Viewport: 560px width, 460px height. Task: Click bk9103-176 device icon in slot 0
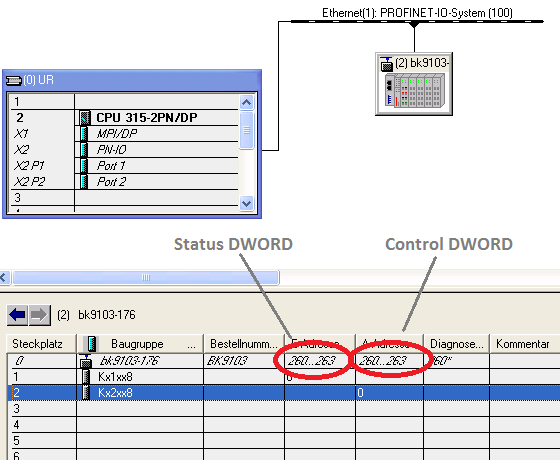click(x=86, y=361)
